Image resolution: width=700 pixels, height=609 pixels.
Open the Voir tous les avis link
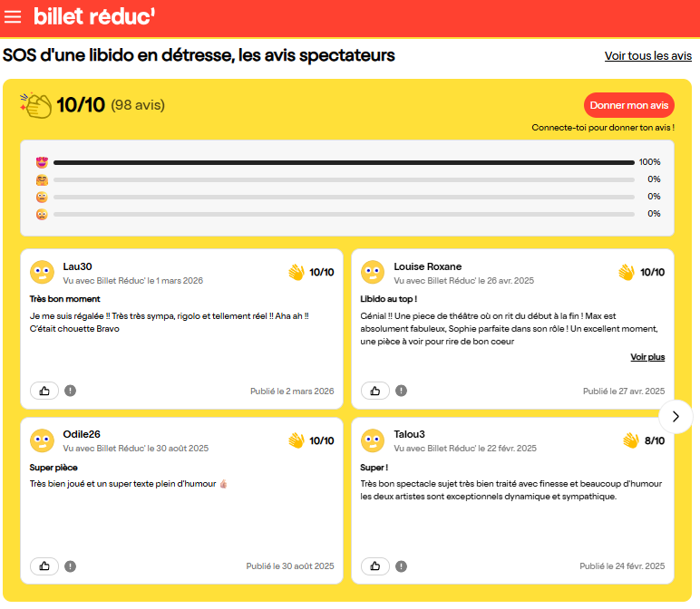tap(647, 56)
